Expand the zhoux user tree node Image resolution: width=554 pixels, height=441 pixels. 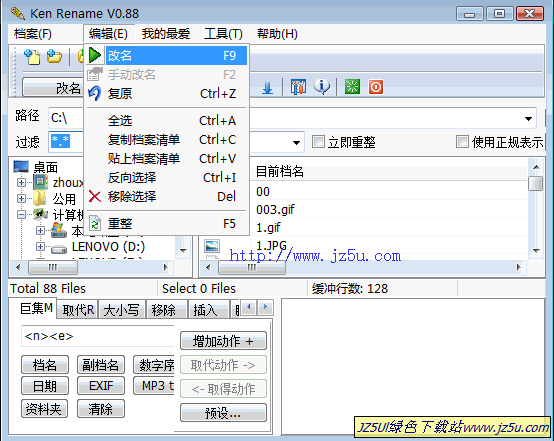pyautogui.click(x=21, y=182)
